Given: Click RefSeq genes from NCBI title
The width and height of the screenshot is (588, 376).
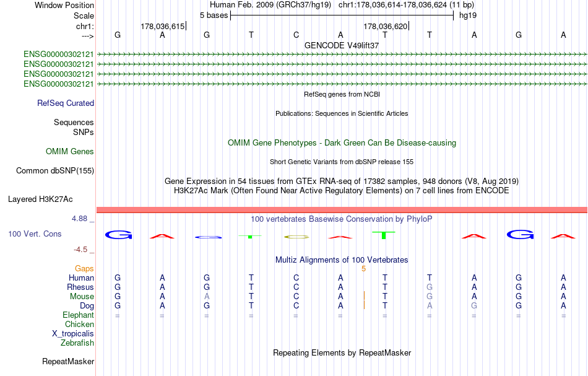Looking at the screenshot, I should (342, 95).
